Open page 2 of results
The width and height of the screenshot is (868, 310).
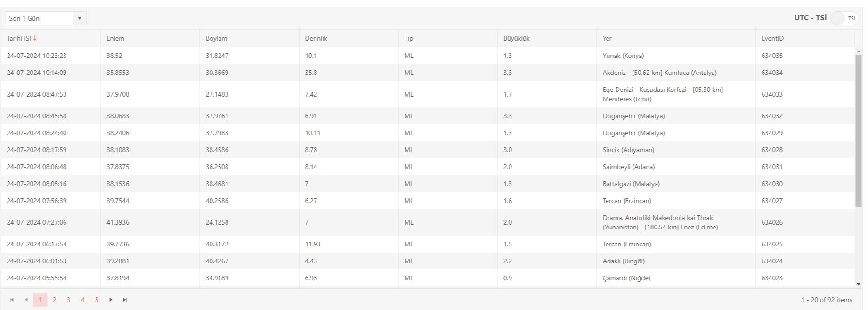tap(54, 300)
